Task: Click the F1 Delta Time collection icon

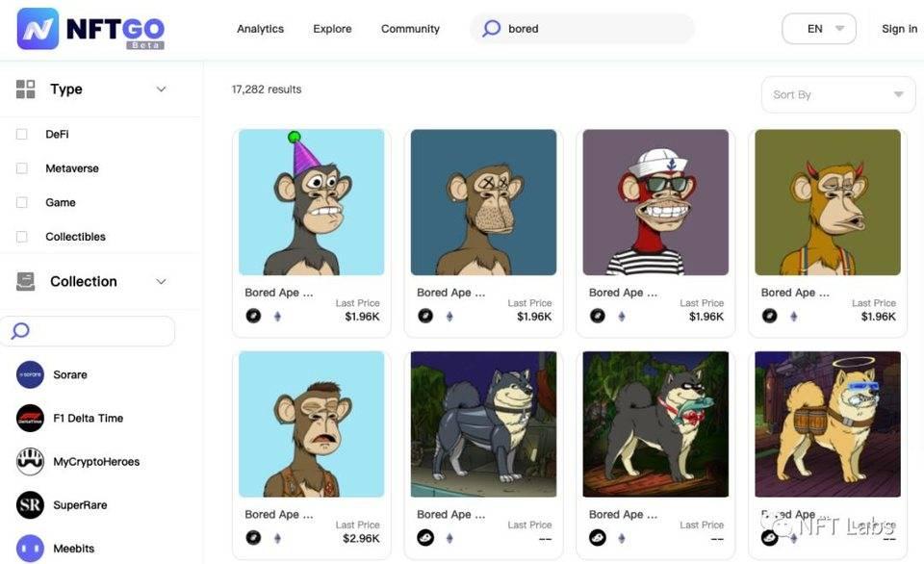Action: 30,418
